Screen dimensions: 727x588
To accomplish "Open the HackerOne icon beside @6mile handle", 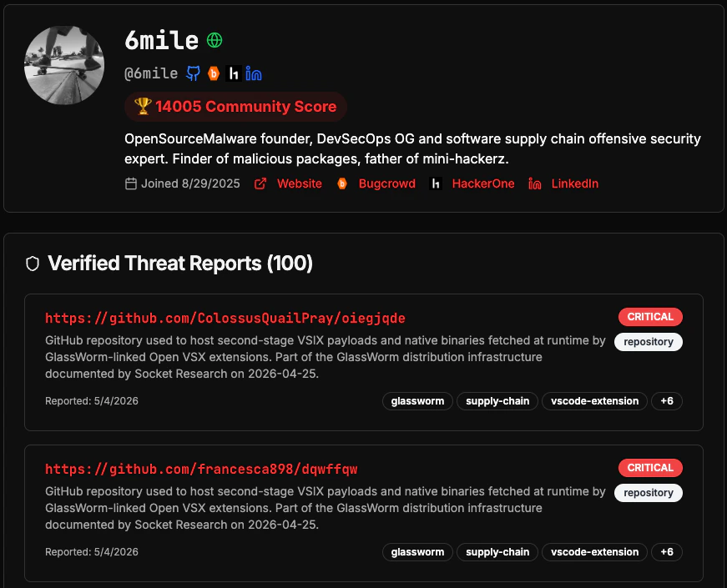I will click(x=233, y=73).
